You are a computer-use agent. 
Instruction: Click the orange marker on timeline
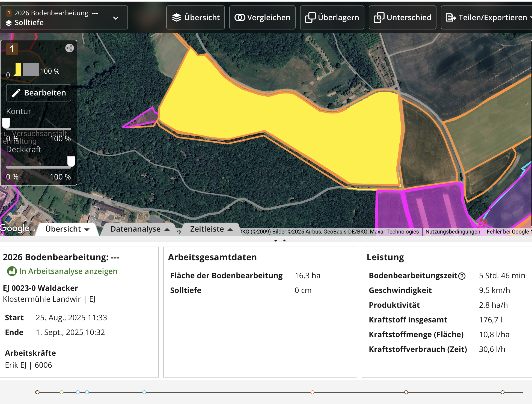point(312,392)
